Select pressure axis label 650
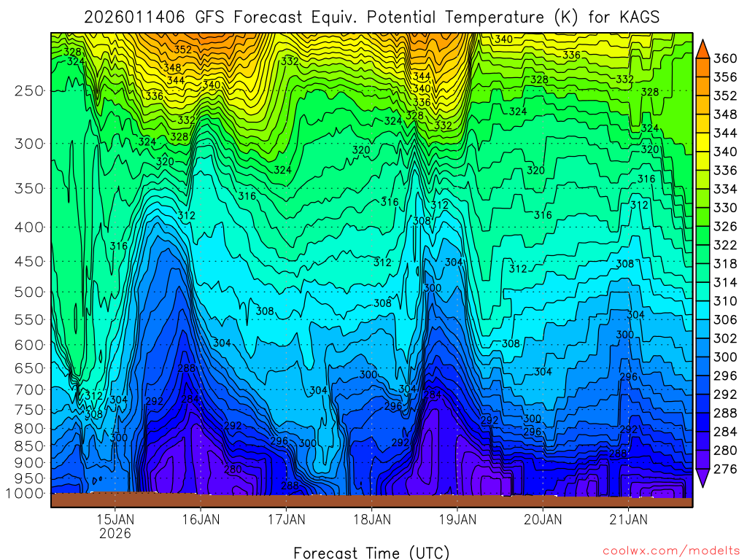 pyautogui.click(x=28, y=368)
